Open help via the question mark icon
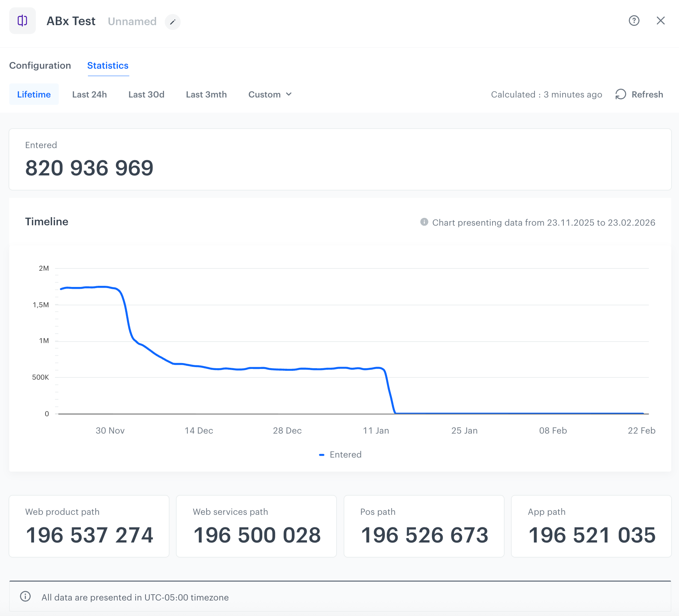The image size is (679, 616). pos(634,21)
